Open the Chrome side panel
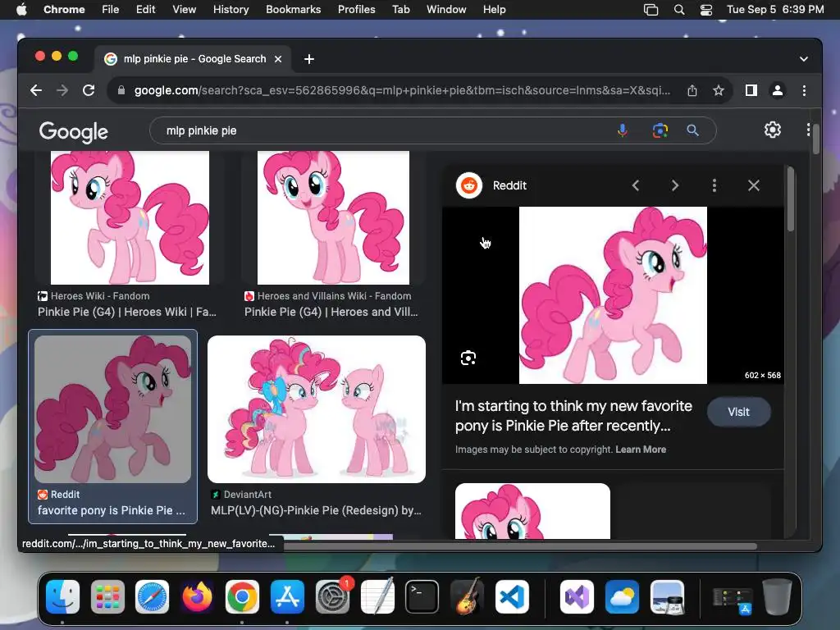The width and height of the screenshot is (840, 630). coord(751,90)
